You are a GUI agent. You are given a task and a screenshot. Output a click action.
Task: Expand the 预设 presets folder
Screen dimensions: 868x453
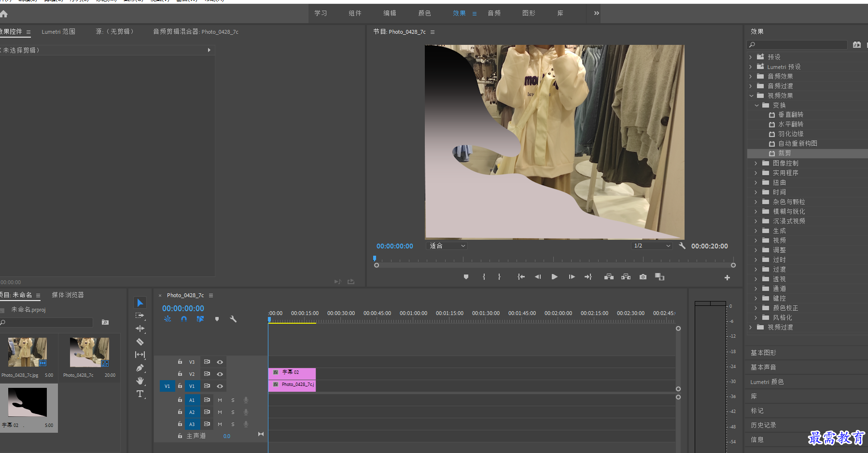[x=751, y=57]
